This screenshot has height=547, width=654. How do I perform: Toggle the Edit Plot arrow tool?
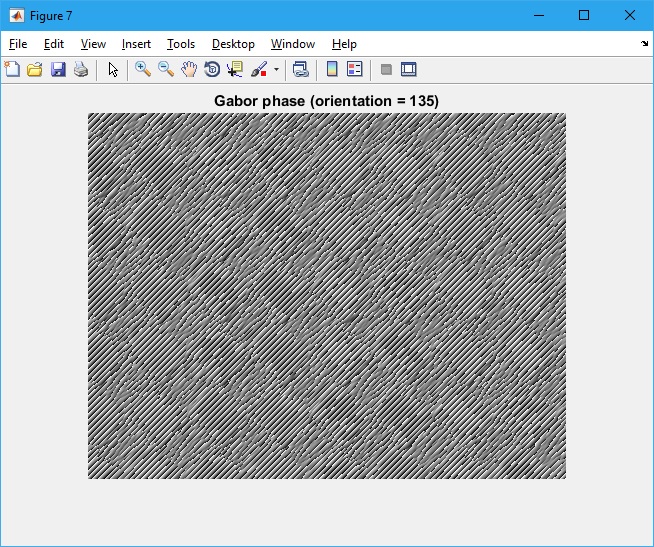(113, 69)
